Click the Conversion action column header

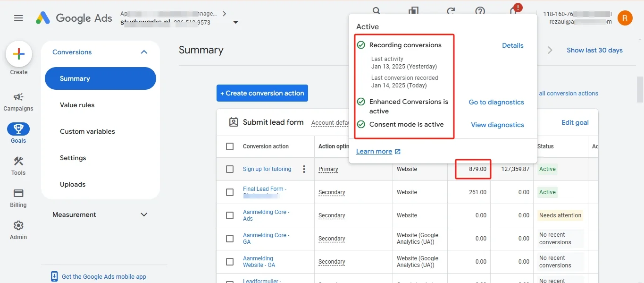[266, 146]
